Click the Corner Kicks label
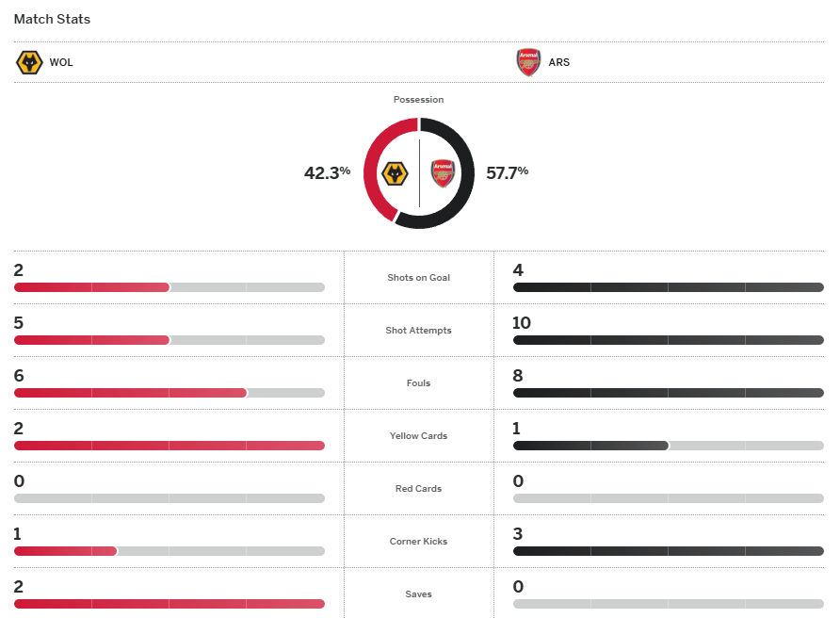The width and height of the screenshot is (840, 618). [x=419, y=542]
